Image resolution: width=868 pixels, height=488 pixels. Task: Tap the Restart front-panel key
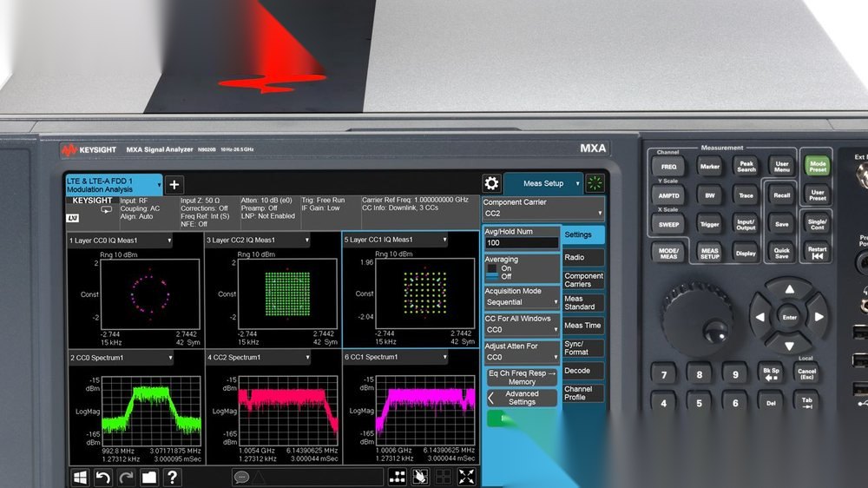click(x=817, y=253)
